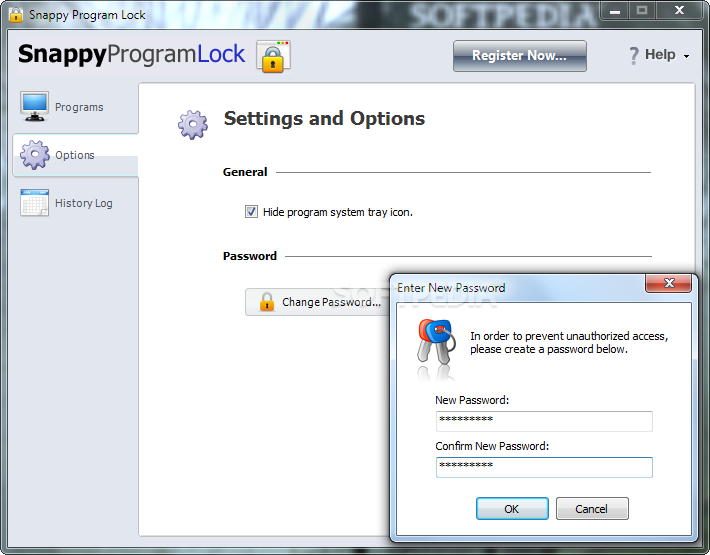Expand the Help dropdown arrow
This screenshot has width=710, height=555.
(x=686, y=56)
